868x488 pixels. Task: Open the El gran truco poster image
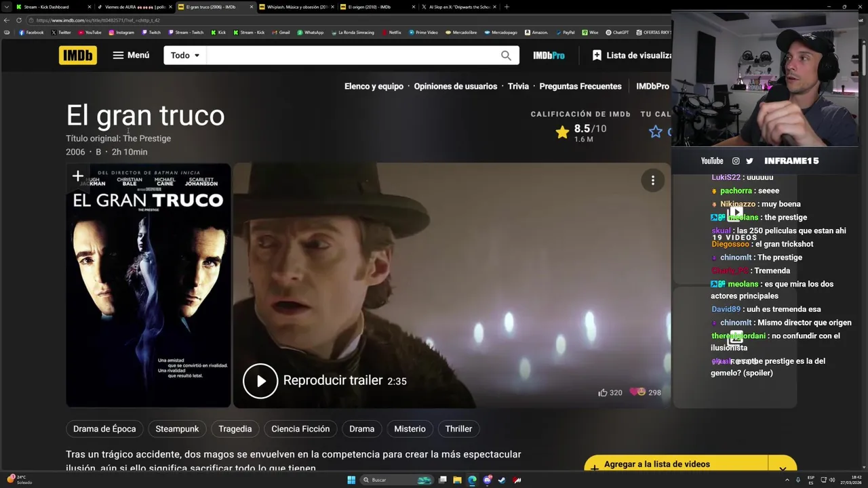pos(149,285)
